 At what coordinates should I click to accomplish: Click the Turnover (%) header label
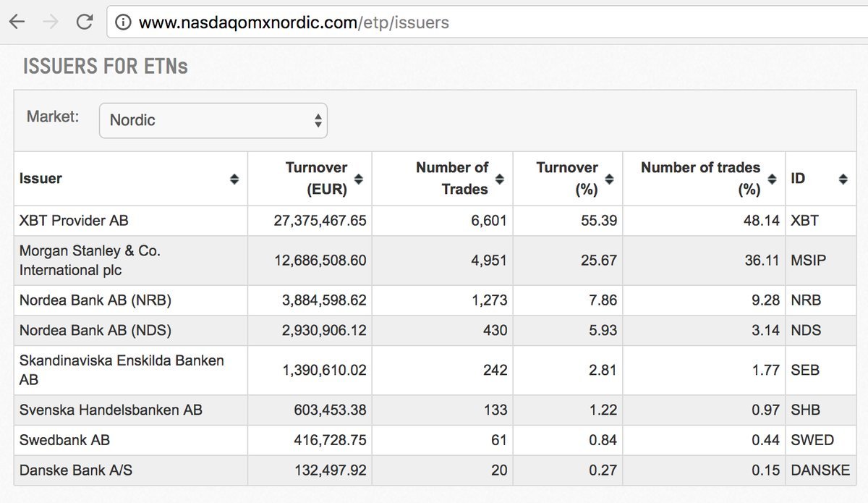tap(567, 179)
